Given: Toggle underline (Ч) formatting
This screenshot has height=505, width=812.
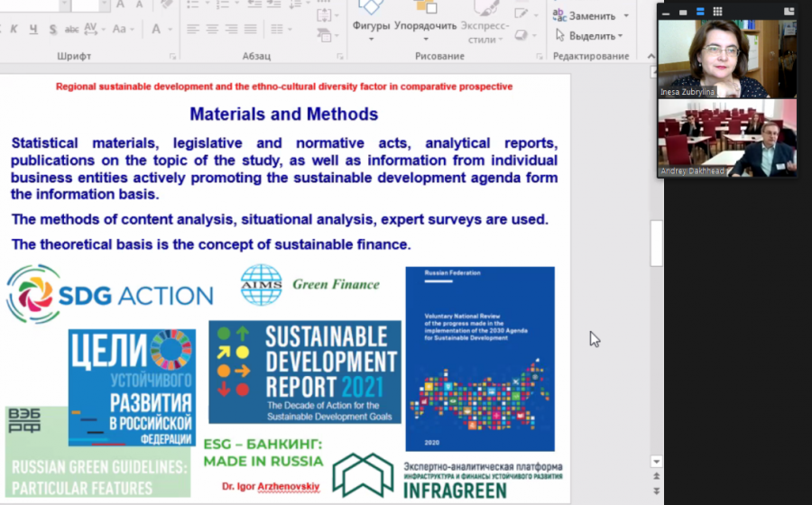Looking at the screenshot, I should coord(33,29).
